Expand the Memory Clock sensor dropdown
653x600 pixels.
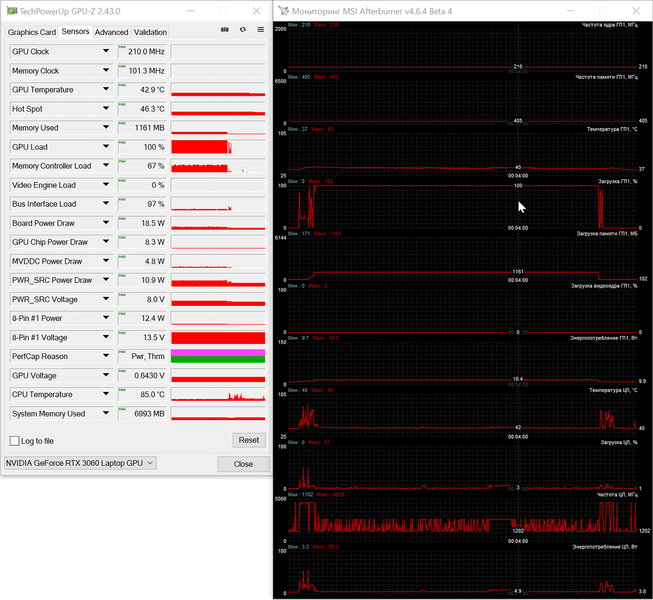point(106,70)
